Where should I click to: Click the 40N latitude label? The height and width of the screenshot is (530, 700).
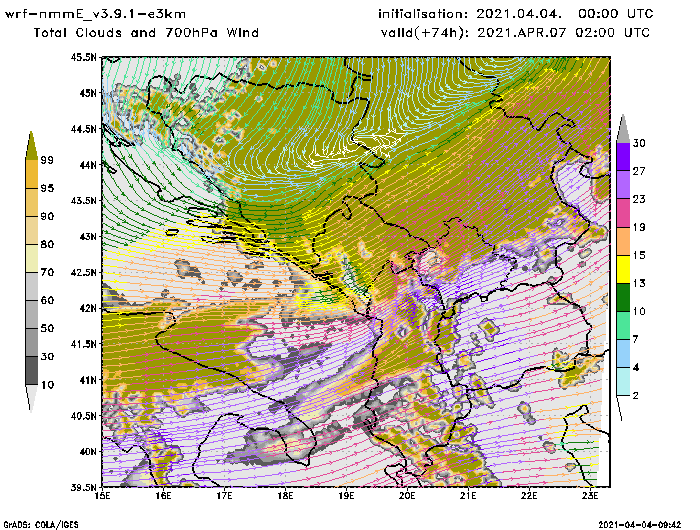(88, 451)
